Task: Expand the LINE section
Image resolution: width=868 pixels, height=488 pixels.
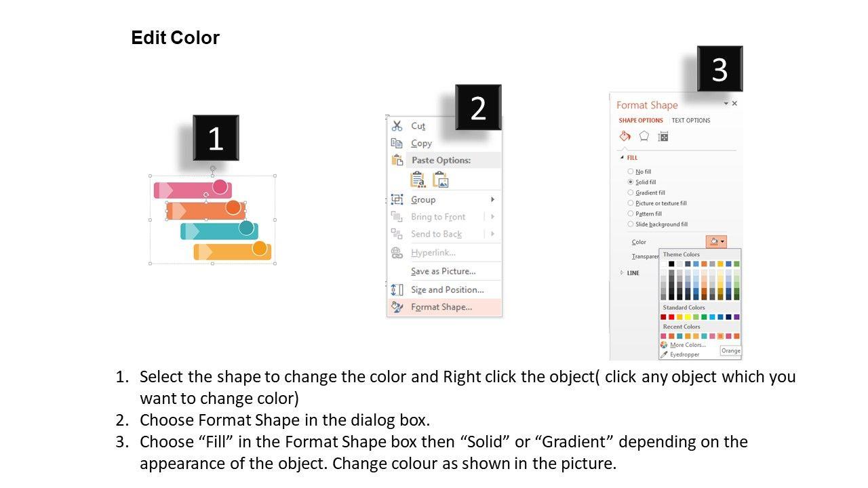Action: [633, 272]
